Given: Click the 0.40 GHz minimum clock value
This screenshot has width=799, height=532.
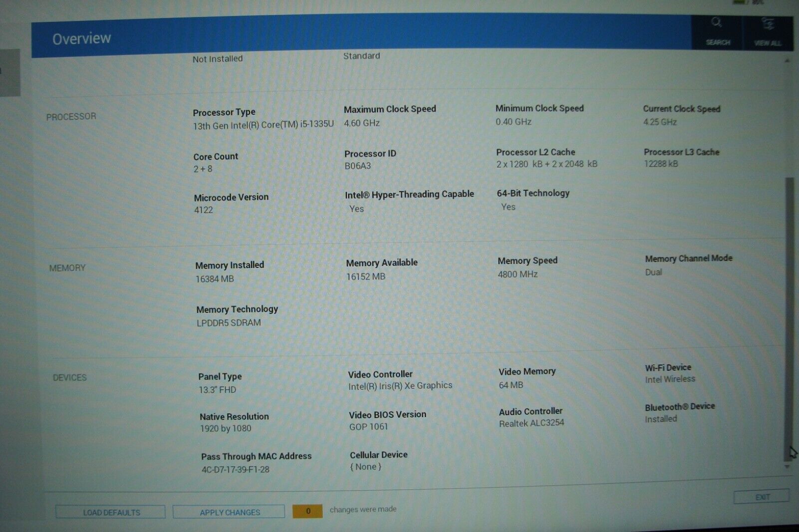Looking at the screenshot, I should click(x=513, y=122).
